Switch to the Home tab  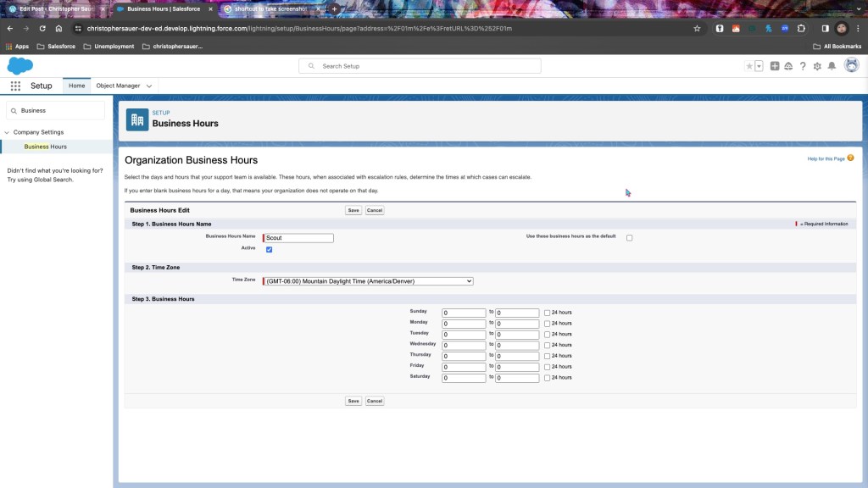click(76, 86)
